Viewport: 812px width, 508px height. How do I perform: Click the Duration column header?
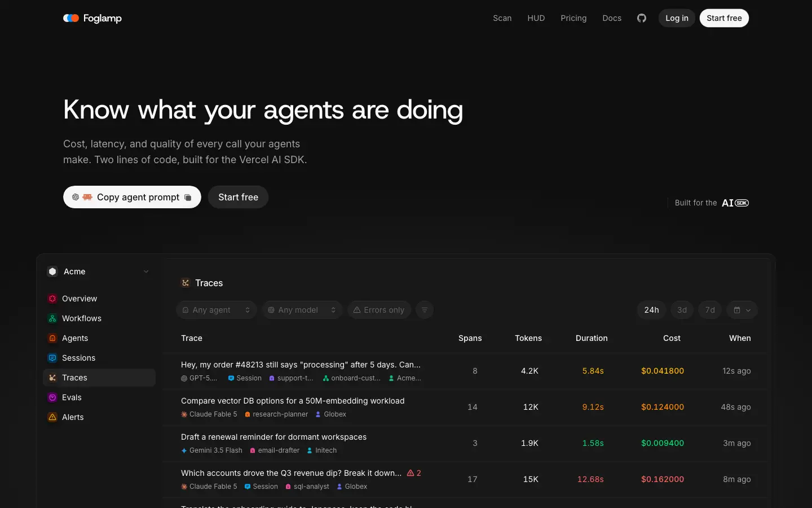pos(592,338)
